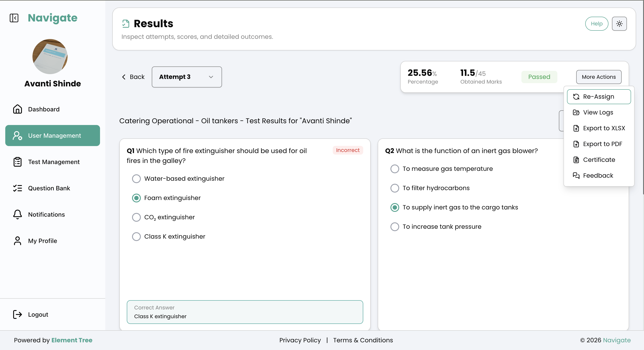Image resolution: width=644 pixels, height=350 pixels.
Task: Click the My Profile person icon
Action: pyautogui.click(x=18, y=241)
